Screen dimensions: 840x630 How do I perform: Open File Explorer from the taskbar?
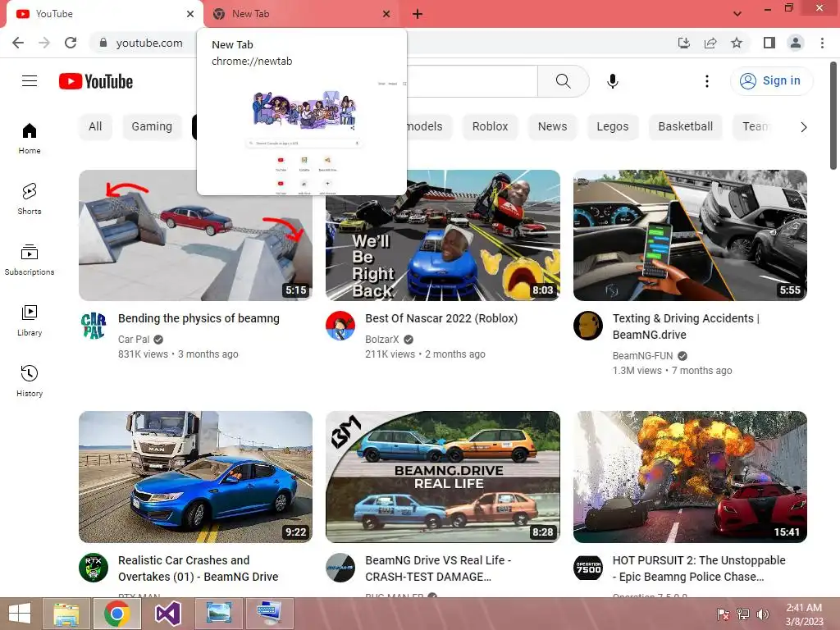pyautogui.click(x=66, y=614)
